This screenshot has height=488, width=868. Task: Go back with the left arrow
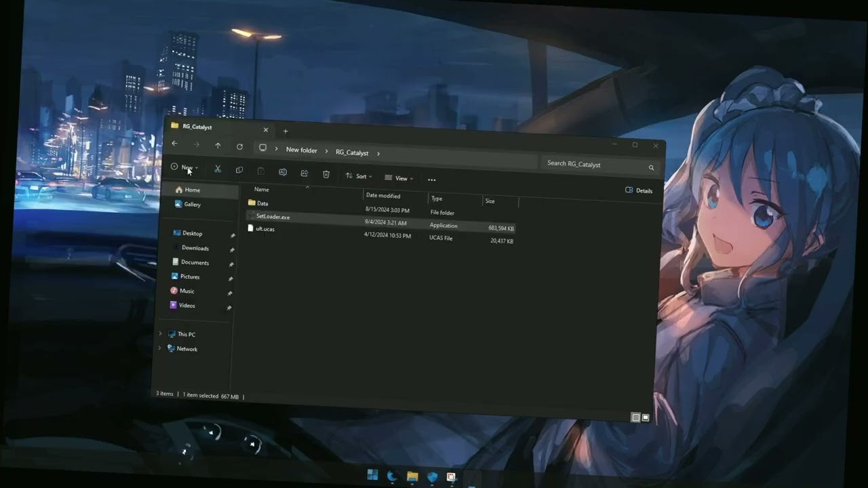click(x=175, y=143)
